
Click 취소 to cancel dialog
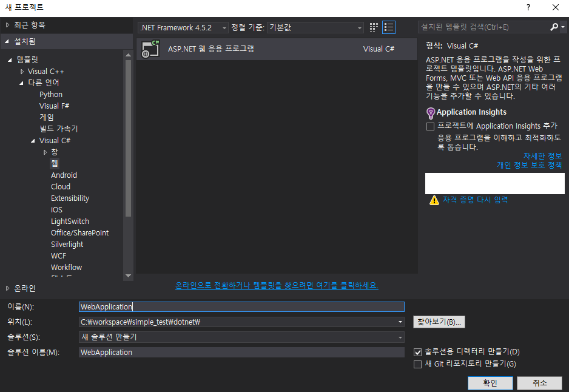[540, 383]
